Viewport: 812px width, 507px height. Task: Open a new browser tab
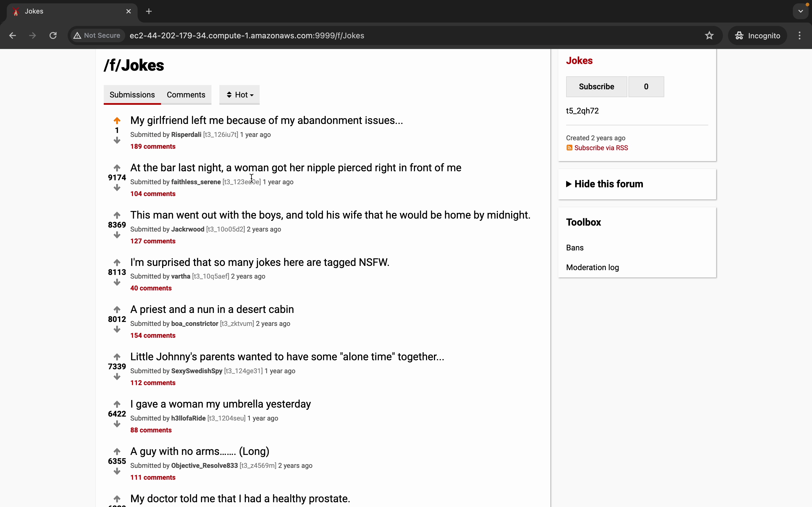click(149, 11)
